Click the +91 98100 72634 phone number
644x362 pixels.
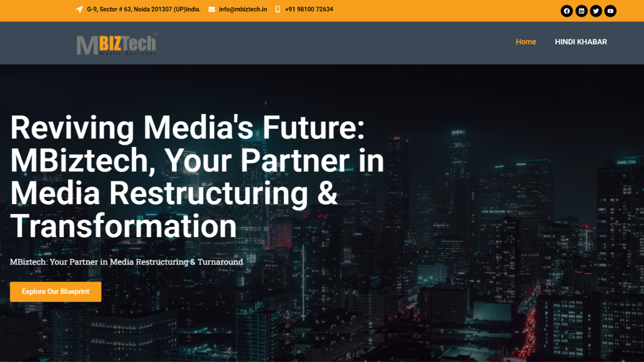[x=309, y=10]
